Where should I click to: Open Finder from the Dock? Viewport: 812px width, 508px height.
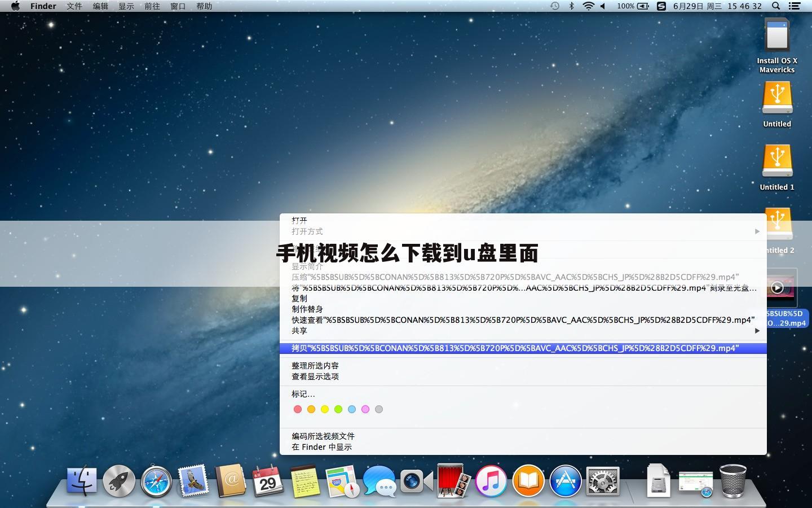82,481
